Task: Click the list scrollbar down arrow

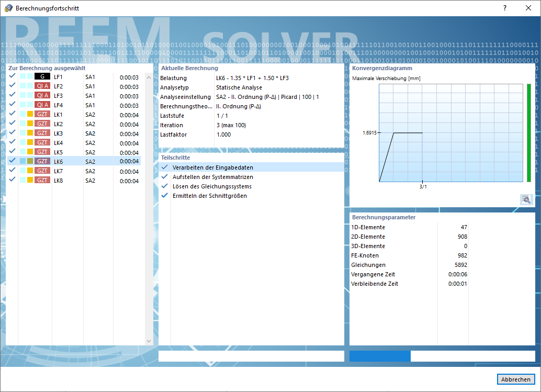Action: (x=149, y=341)
